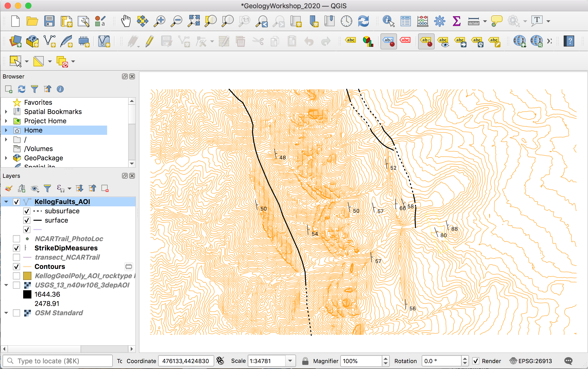Click the Measure Line ruler tool
Image resolution: width=588 pixels, height=369 pixels.
(473, 22)
